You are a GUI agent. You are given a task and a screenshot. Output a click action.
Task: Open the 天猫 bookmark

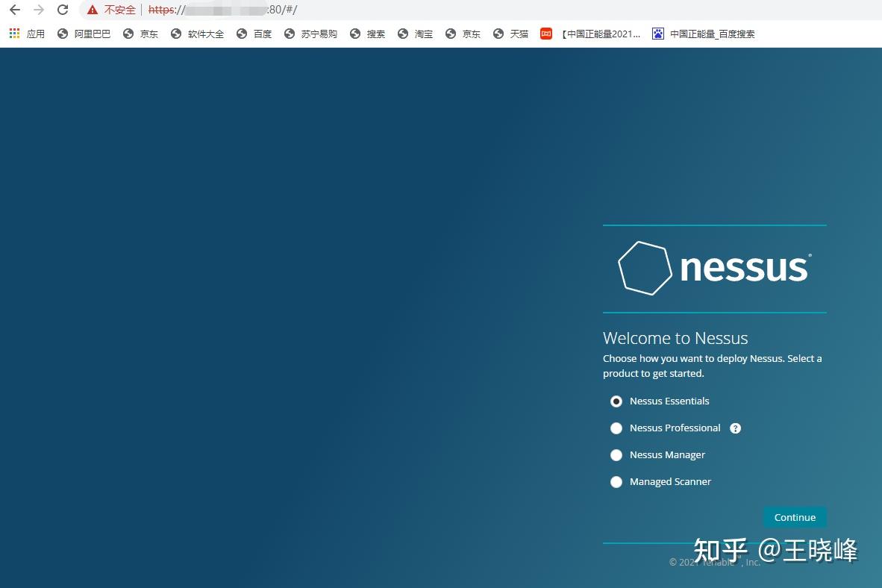click(510, 34)
